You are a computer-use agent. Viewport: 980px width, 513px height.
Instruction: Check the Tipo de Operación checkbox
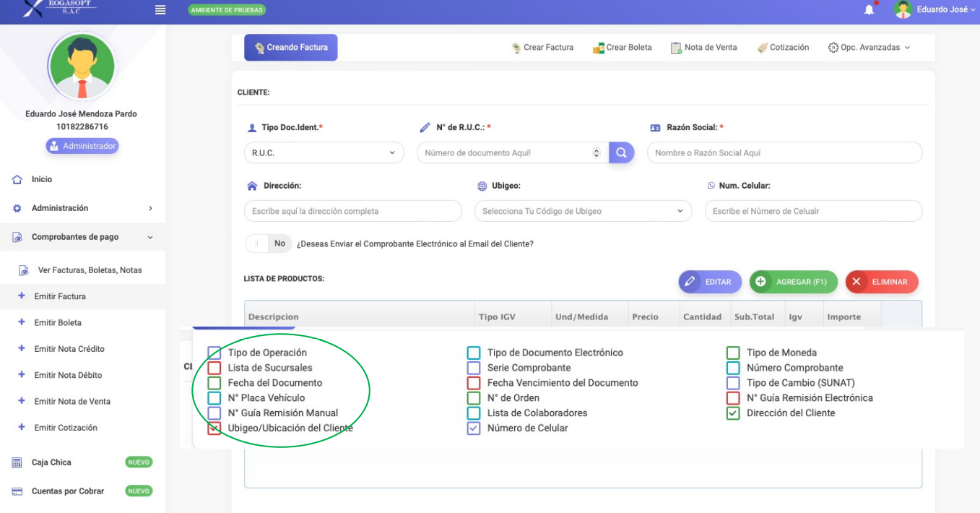coord(214,353)
